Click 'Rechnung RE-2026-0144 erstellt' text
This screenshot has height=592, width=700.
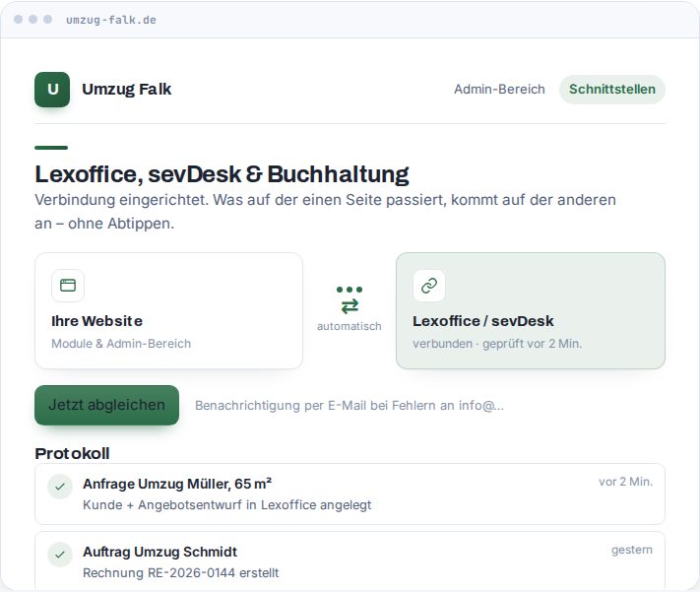(181, 572)
